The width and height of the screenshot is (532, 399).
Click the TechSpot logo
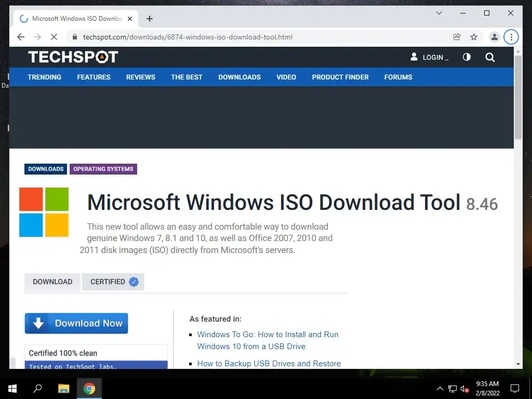(73, 57)
